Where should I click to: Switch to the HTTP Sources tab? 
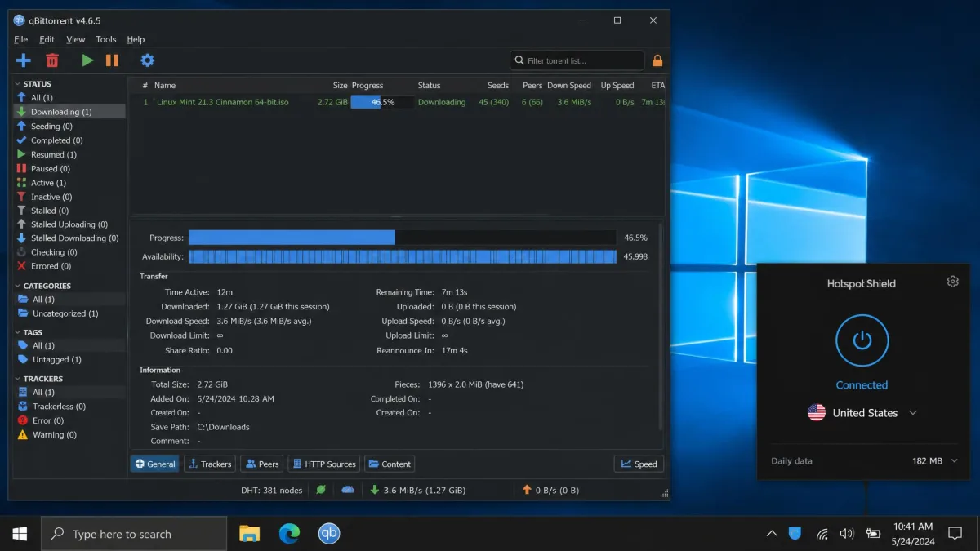323,464
